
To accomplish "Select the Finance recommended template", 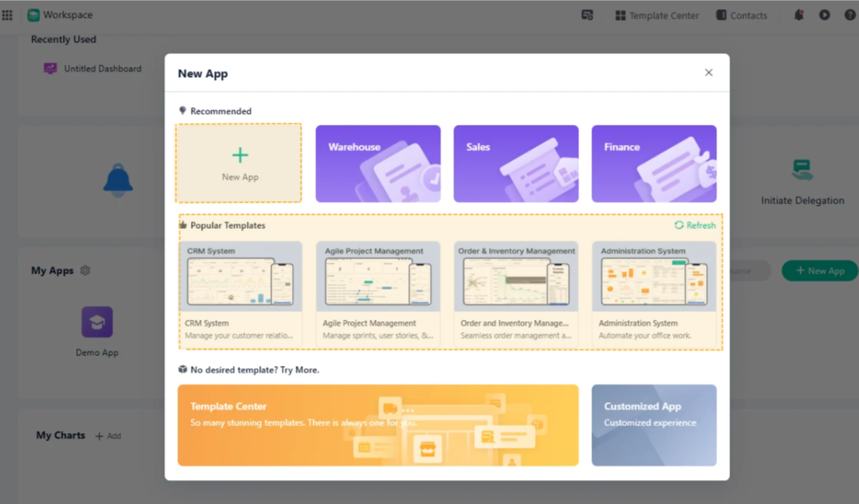I will coord(654,163).
